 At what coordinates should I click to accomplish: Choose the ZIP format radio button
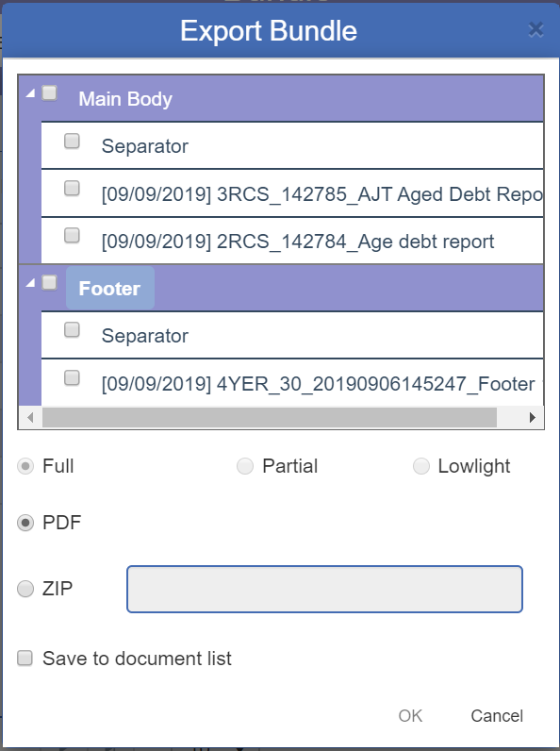(x=25, y=589)
